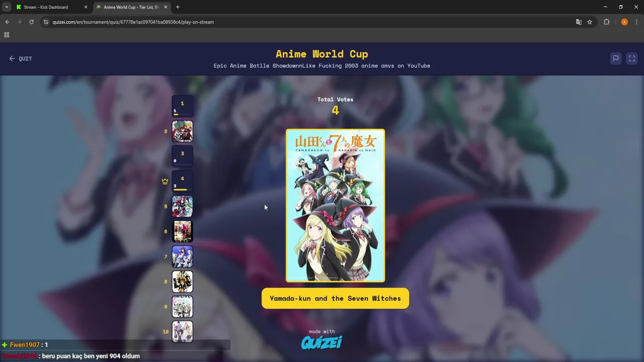Toggle fullscreen mode icon
The width and height of the screenshot is (644, 362).
coord(632,58)
